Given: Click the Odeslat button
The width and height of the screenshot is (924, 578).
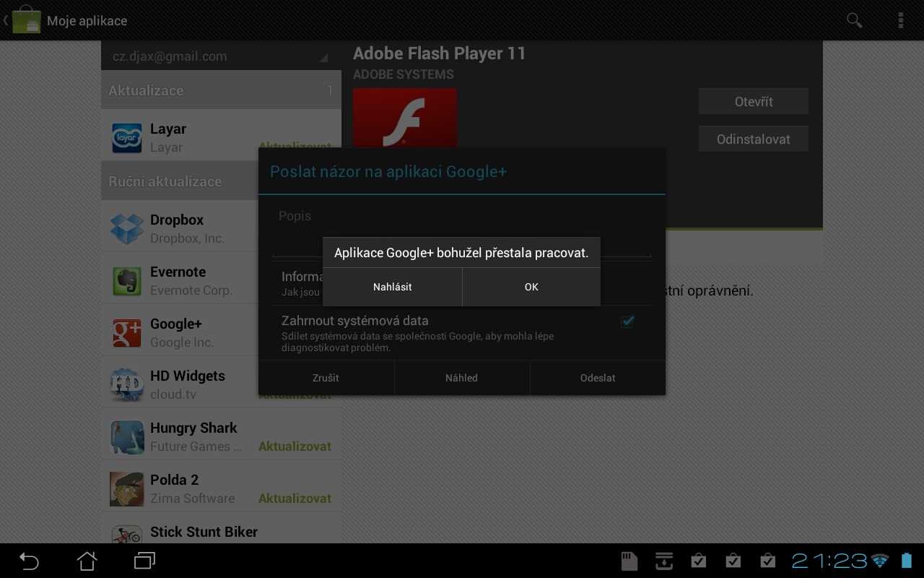Looking at the screenshot, I should (x=598, y=378).
